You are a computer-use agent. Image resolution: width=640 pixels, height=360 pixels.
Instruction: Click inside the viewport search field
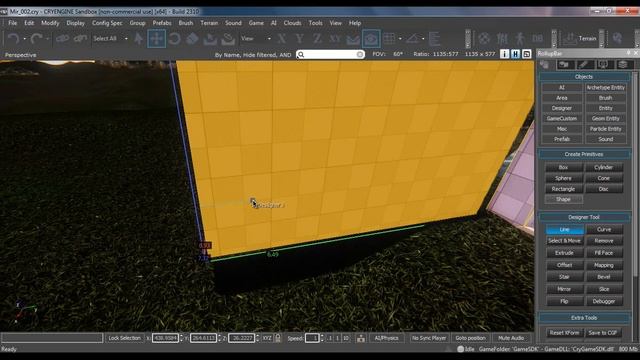pyautogui.click(x=330, y=54)
